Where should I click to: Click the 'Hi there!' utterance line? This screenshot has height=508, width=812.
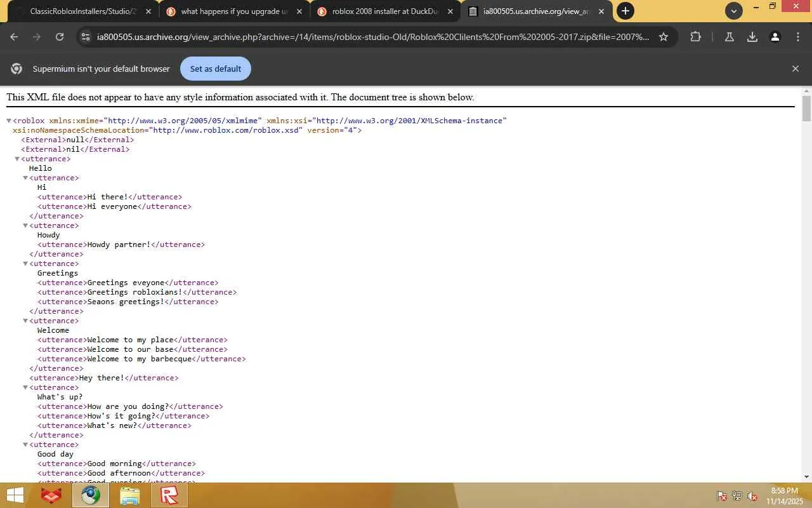pyautogui.click(x=110, y=197)
